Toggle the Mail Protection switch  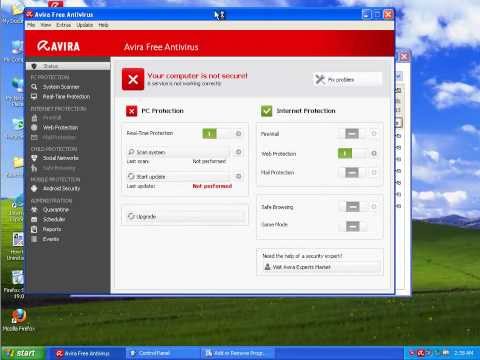tap(352, 172)
